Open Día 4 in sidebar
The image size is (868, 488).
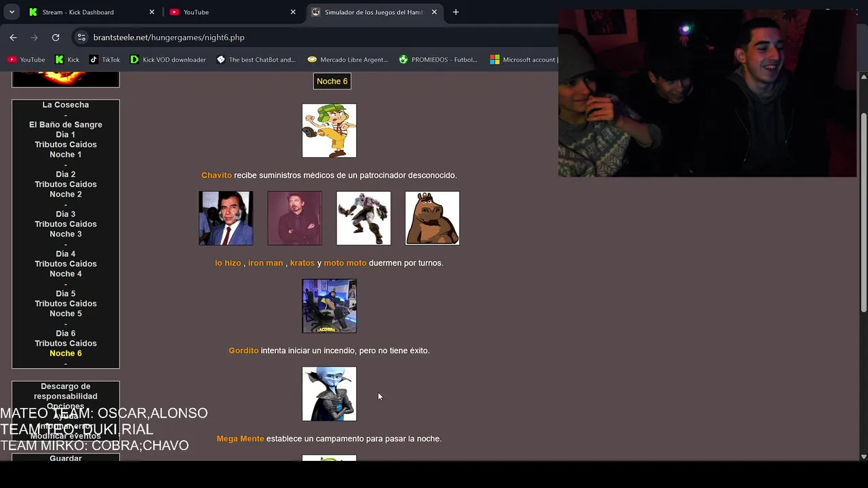click(x=66, y=254)
